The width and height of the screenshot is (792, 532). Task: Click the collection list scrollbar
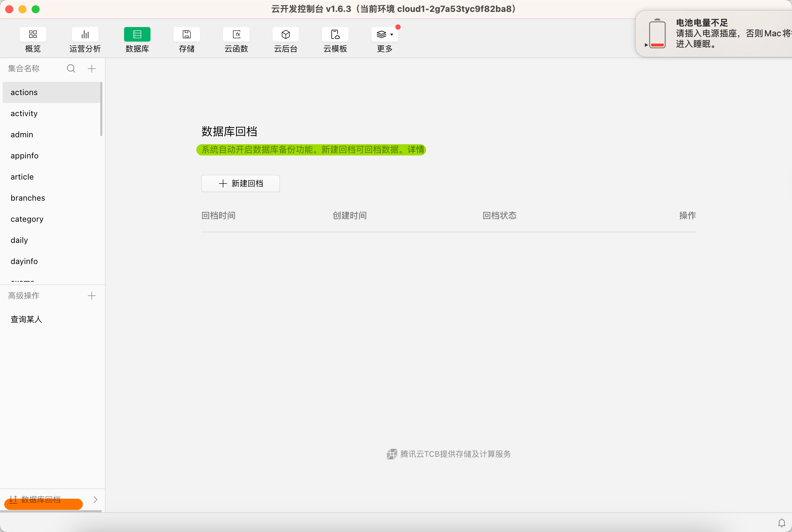pyautogui.click(x=101, y=109)
